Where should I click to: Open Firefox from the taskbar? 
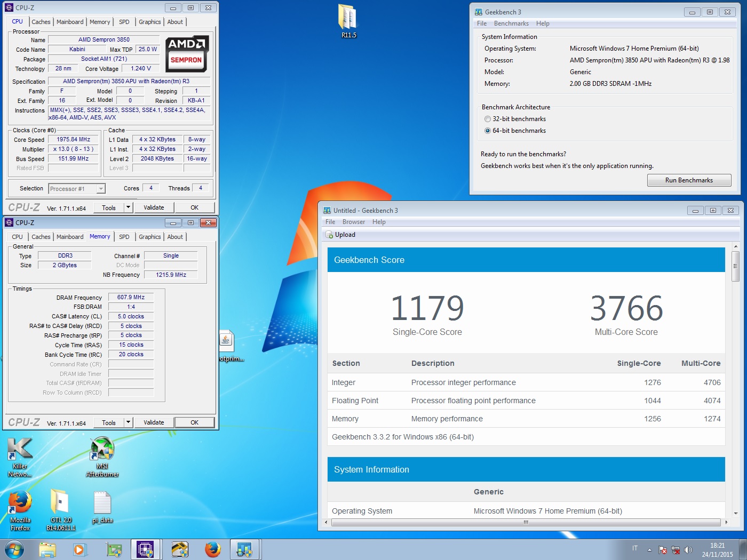point(213,549)
